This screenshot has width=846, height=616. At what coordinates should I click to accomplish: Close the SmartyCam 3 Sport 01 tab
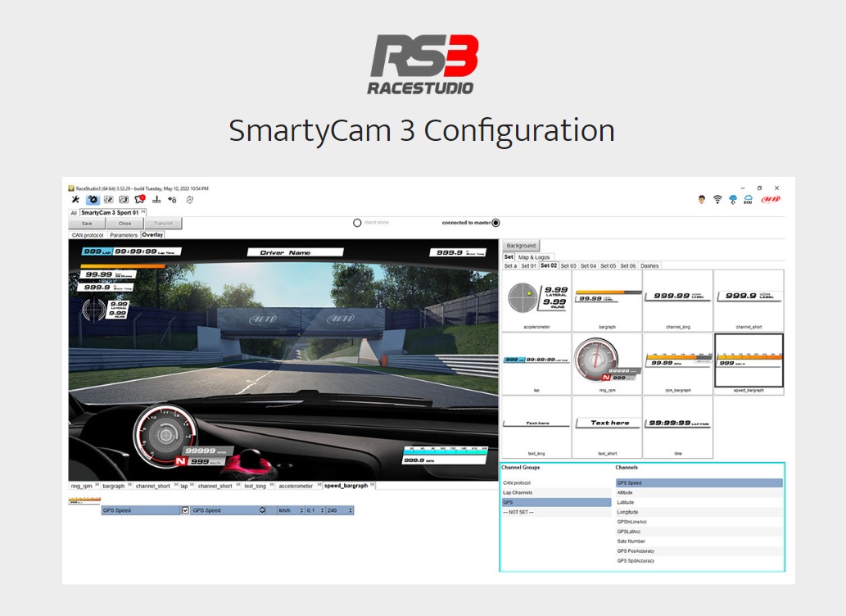(x=143, y=212)
